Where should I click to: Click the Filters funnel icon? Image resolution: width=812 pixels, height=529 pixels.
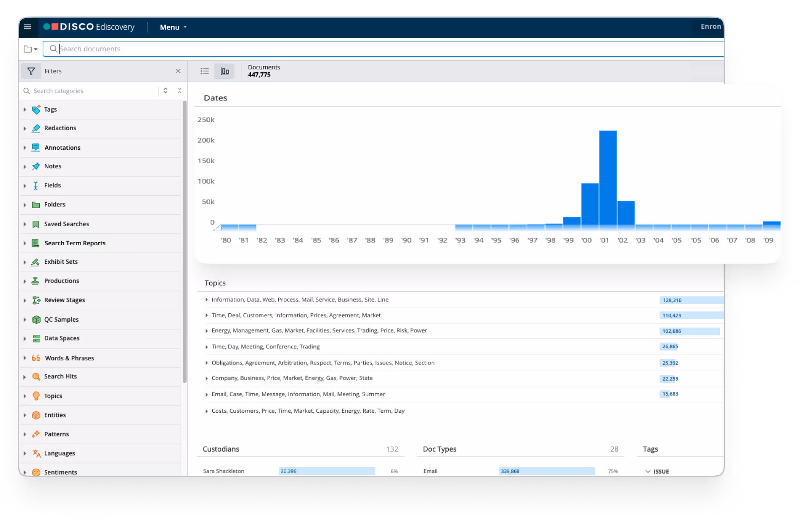click(x=31, y=71)
